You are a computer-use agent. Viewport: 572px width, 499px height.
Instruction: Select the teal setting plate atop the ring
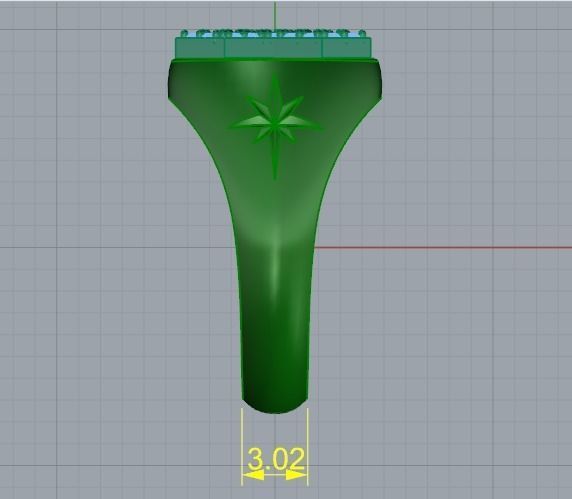274,47
